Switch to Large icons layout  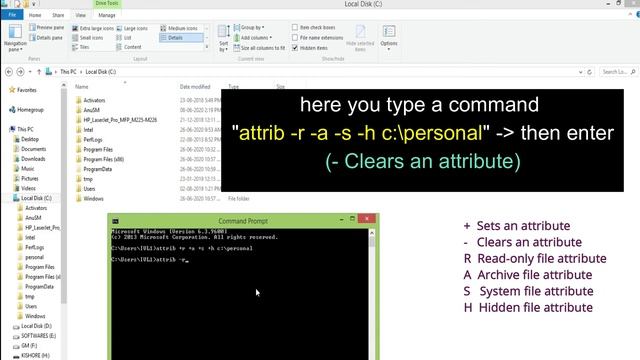point(132,28)
